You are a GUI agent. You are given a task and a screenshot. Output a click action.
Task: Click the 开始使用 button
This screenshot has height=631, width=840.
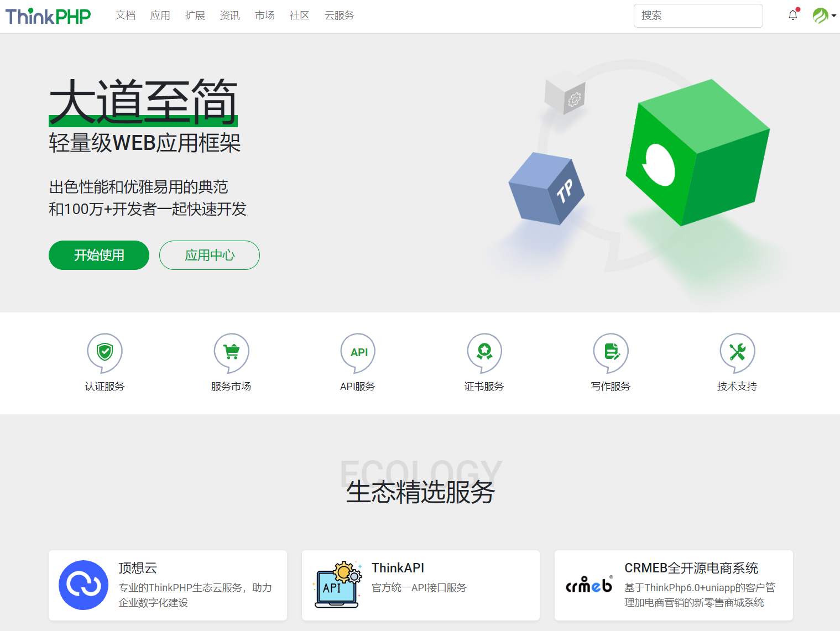coord(99,255)
